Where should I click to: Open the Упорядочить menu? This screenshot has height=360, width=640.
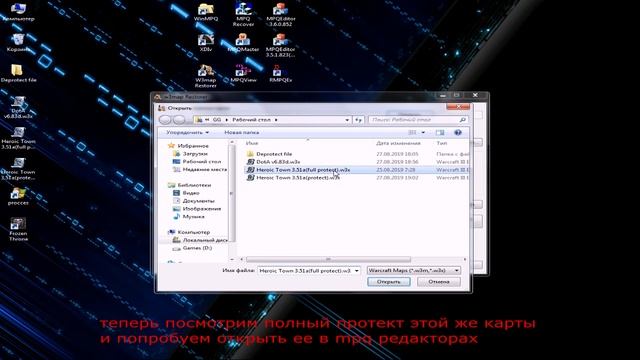(187, 133)
